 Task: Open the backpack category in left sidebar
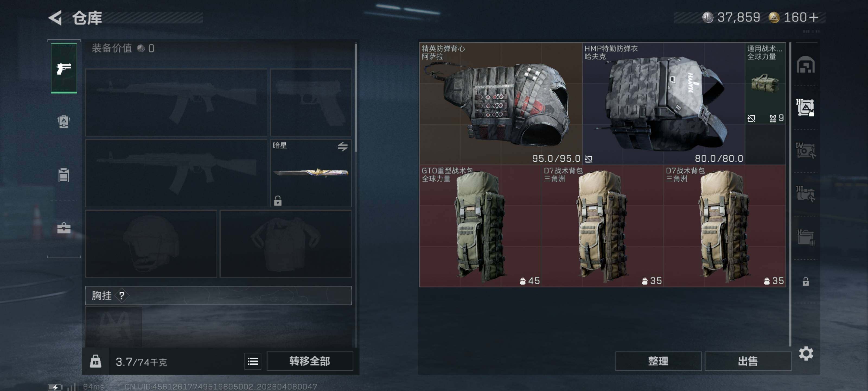click(x=64, y=121)
